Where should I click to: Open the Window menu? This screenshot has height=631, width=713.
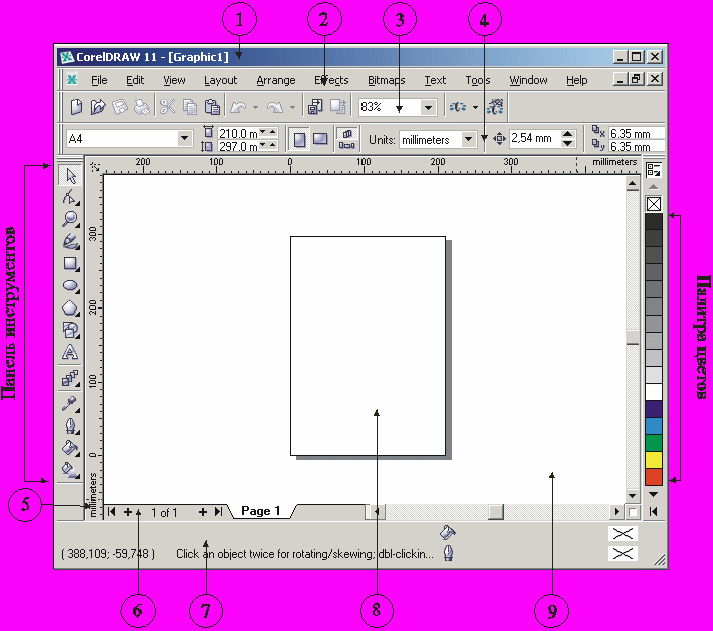point(528,80)
